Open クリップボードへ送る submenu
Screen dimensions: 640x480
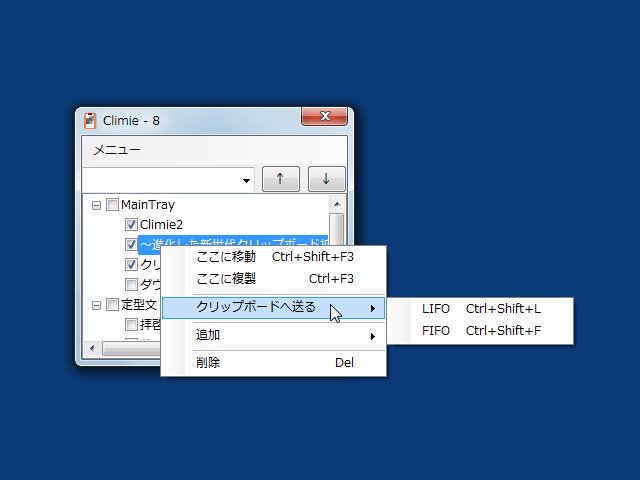(x=273, y=308)
